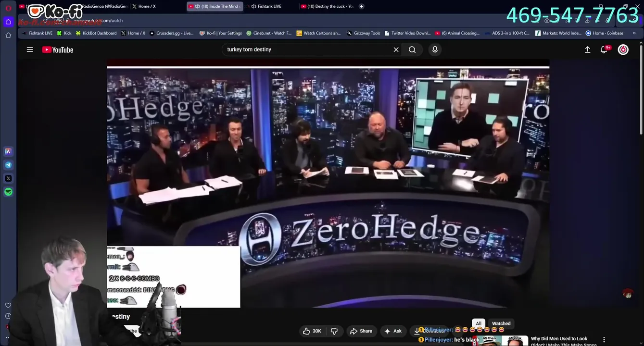
Task: Open Telegram in the Opera sidebar
Action: [8, 165]
